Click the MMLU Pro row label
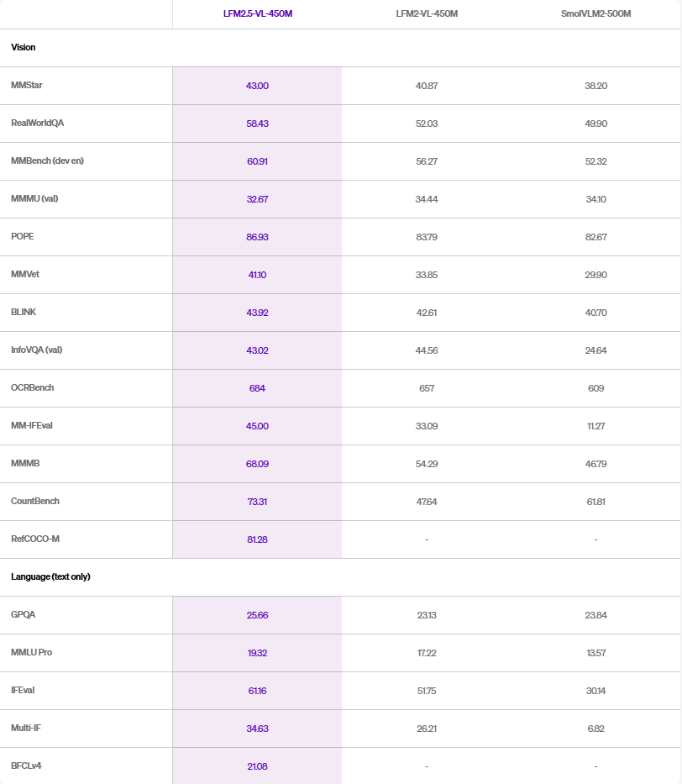 (32, 653)
